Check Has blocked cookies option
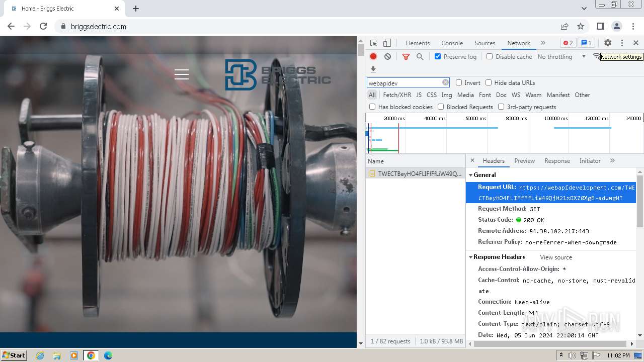This screenshot has width=644, height=362. click(x=372, y=107)
